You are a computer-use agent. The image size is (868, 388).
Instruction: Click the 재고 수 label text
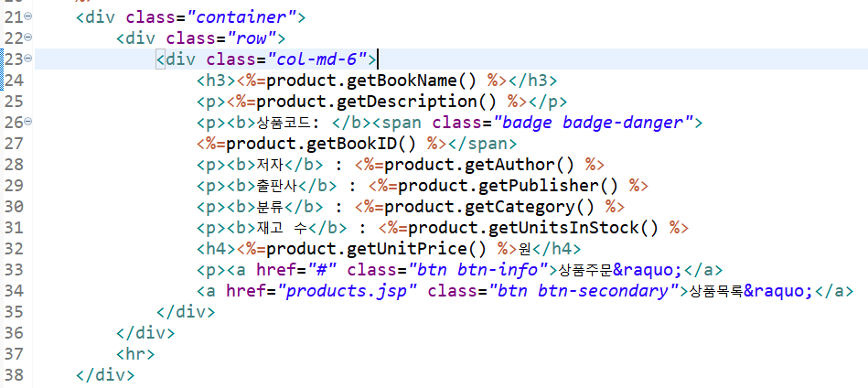coord(283,228)
